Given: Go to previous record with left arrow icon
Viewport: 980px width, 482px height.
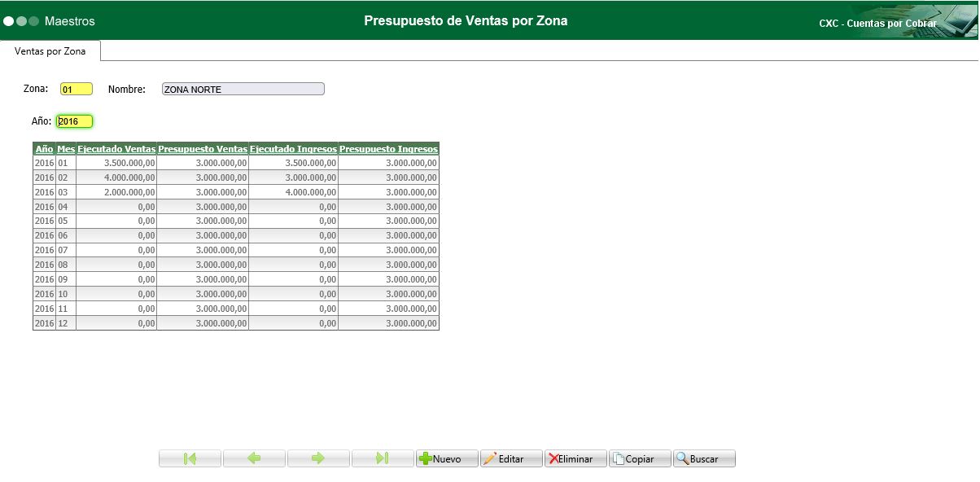Looking at the screenshot, I should pyautogui.click(x=254, y=458).
